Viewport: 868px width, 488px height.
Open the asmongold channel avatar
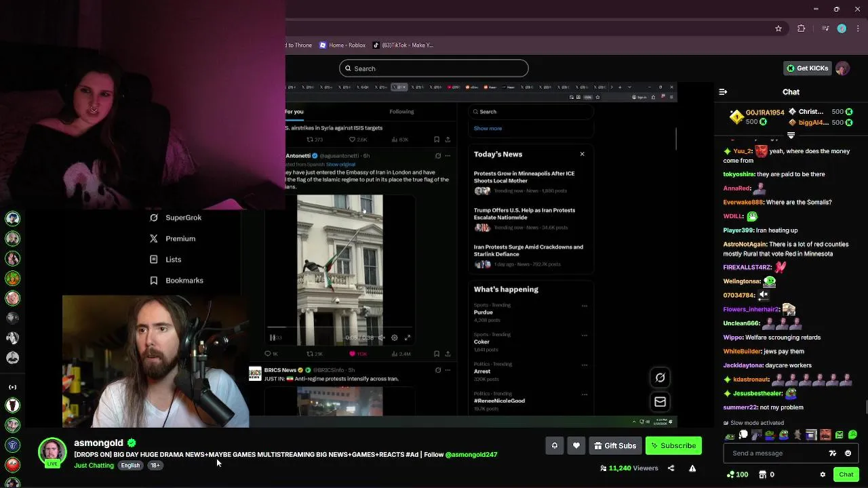pyautogui.click(x=52, y=452)
